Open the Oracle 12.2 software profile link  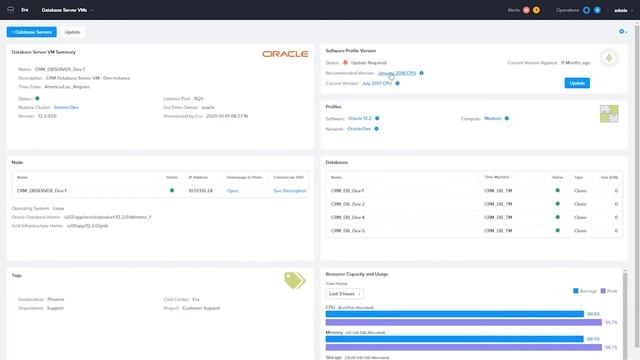(360, 118)
